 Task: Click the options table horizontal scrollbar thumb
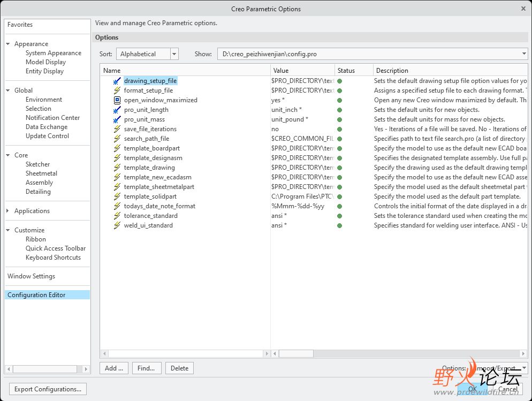(x=296, y=353)
